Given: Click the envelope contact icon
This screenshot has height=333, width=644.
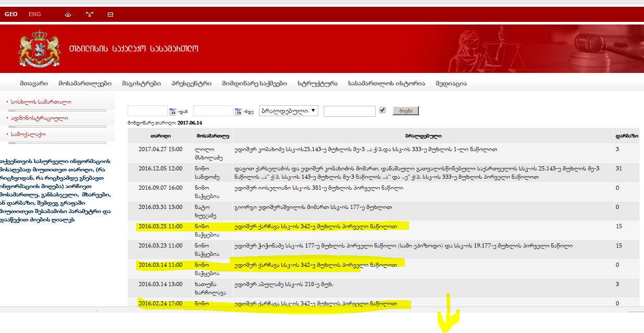Looking at the screenshot, I should point(110,15).
